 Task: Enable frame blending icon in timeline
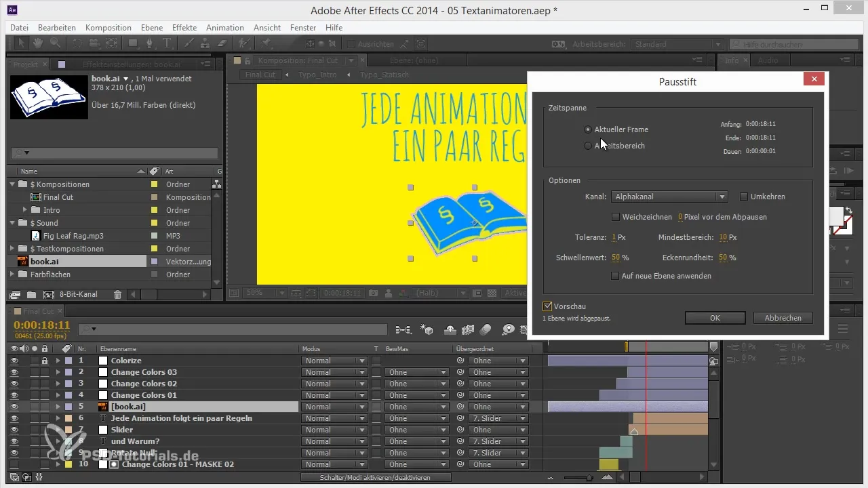click(467, 329)
